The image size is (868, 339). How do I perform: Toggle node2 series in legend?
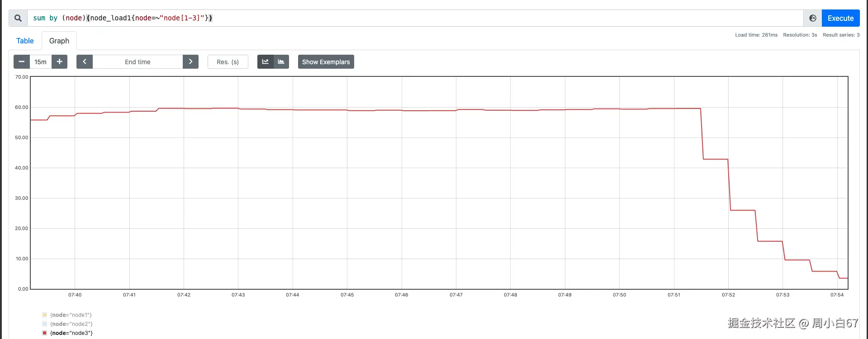pos(71,324)
